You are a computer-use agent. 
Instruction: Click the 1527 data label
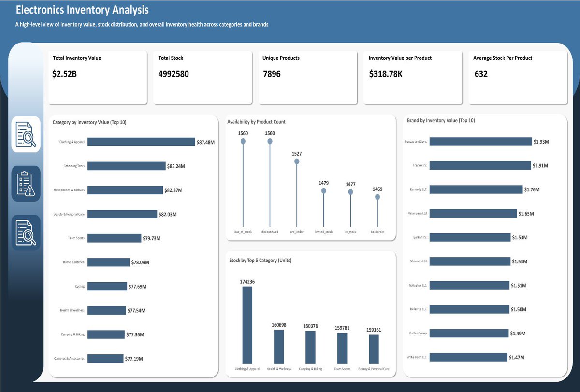[297, 154]
